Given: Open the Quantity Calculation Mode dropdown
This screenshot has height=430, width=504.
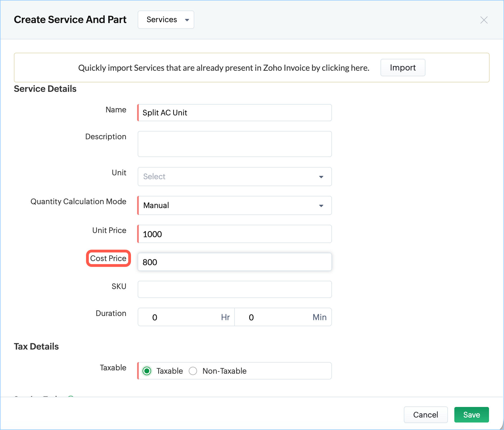Looking at the screenshot, I should point(235,206).
